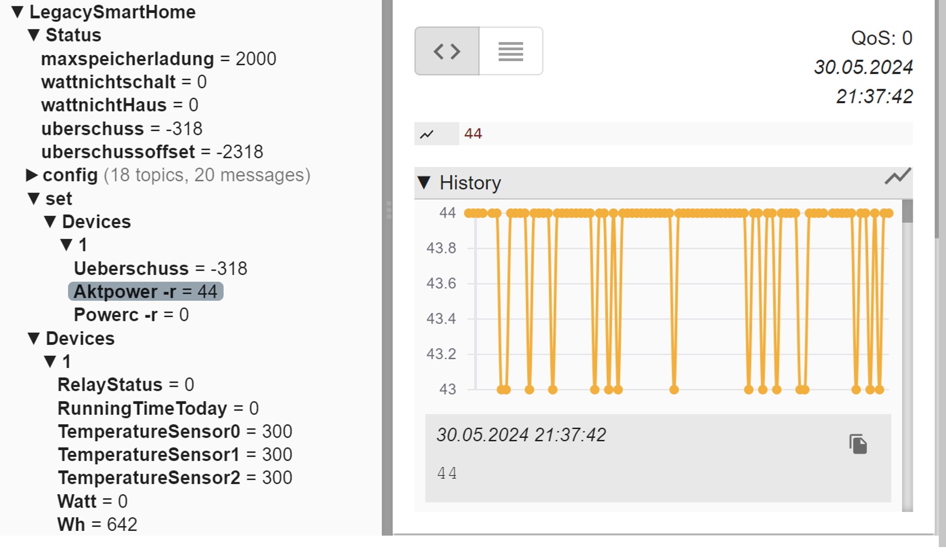946x560 pixels.
Task: Click the QoS: 0 label
Action: (x=882, y=38)
